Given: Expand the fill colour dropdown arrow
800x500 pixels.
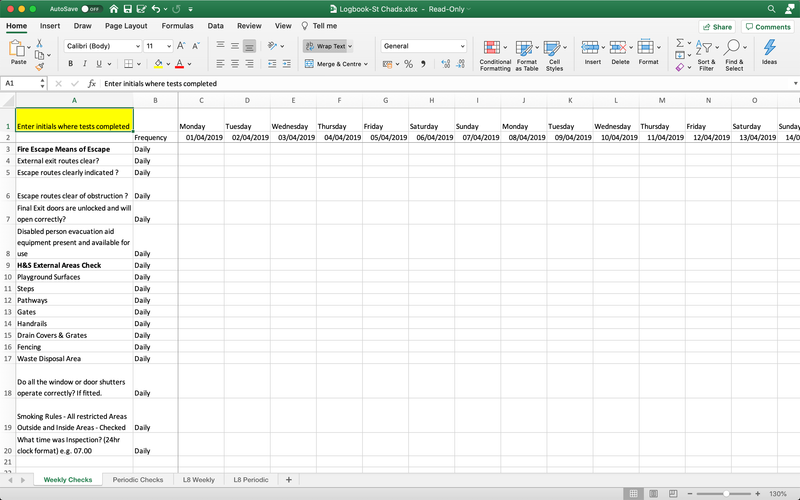Looking at the screenshot, I should [x=168, y=64].
